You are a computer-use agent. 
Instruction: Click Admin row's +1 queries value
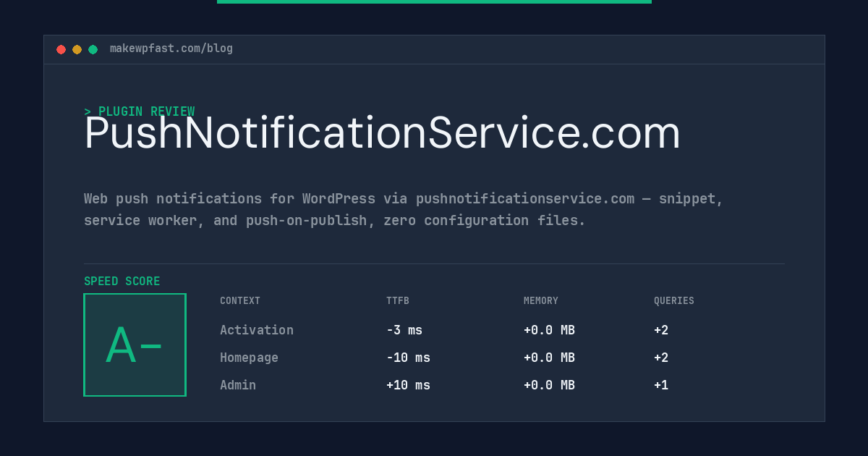click(661, 385)
